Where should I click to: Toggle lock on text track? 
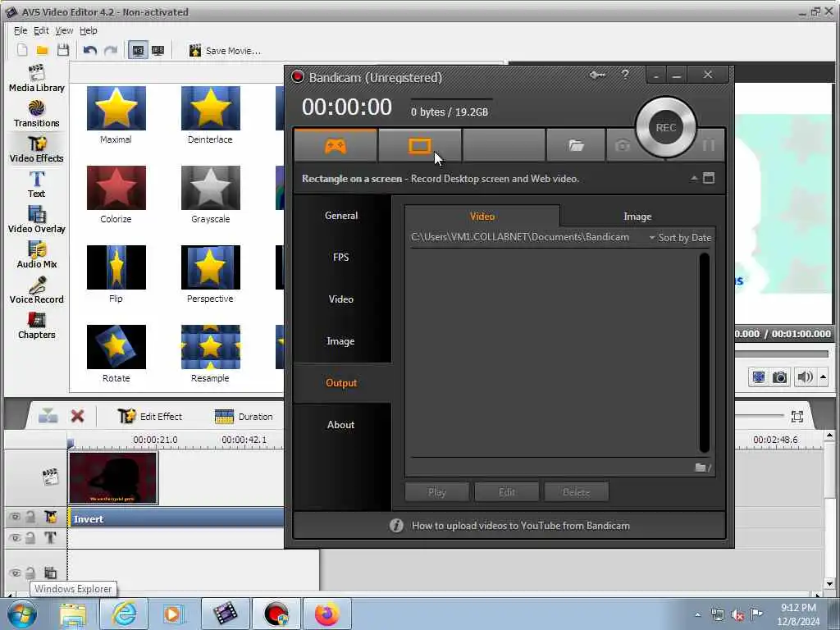(30, 537)
